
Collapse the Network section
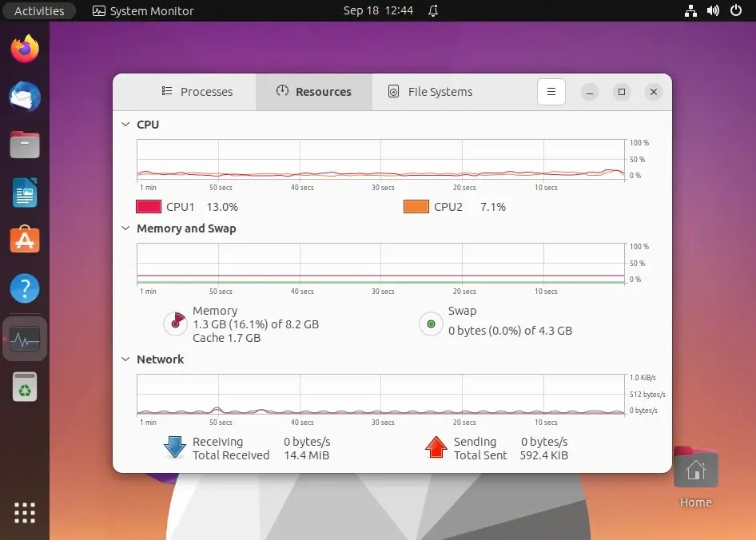tap(125, 359)
